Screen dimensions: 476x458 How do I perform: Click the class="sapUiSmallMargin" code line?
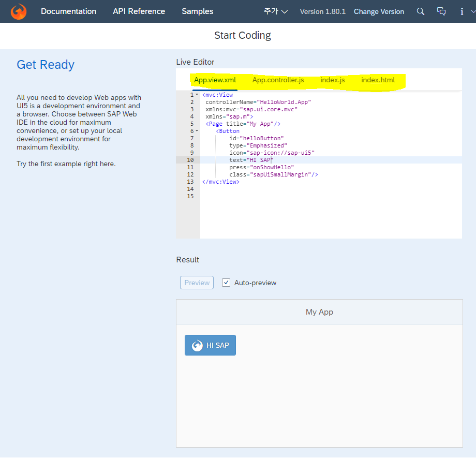click(274, 174)
